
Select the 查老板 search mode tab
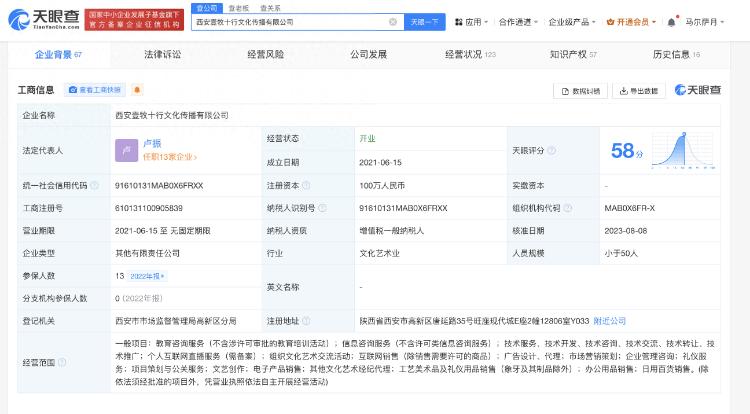pos(238,8)
